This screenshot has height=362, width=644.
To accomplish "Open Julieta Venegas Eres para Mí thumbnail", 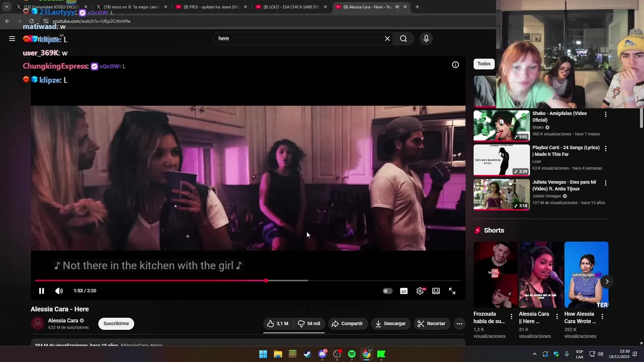I will [x=502, y=194].
